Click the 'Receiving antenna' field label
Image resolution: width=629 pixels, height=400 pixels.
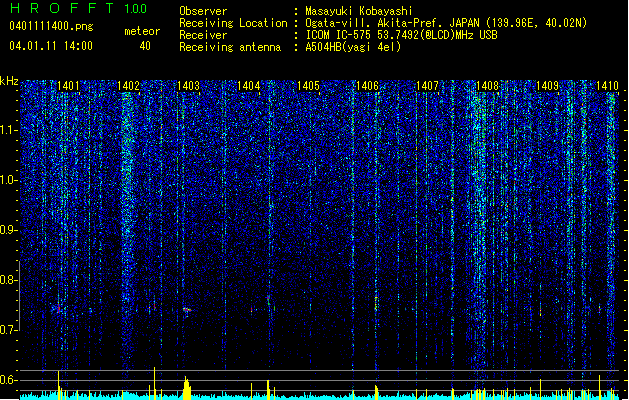click(230, 47)
